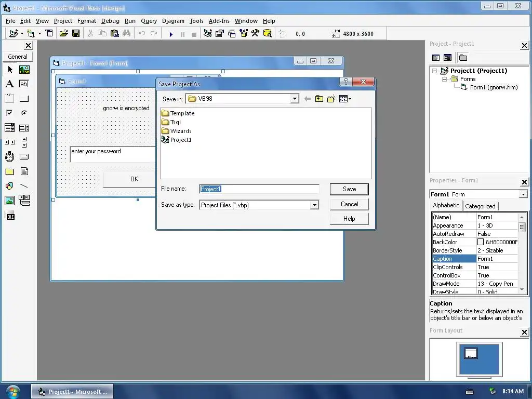The height and width of the screenshot is (399, 532).
Task: Click the Help button in dialog
Action: click(x=349, y=219)
